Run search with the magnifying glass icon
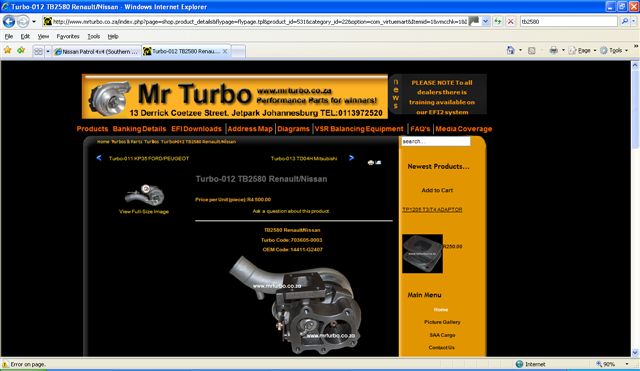This screenshot has height=371, width=640. click(x=624, y=21)
